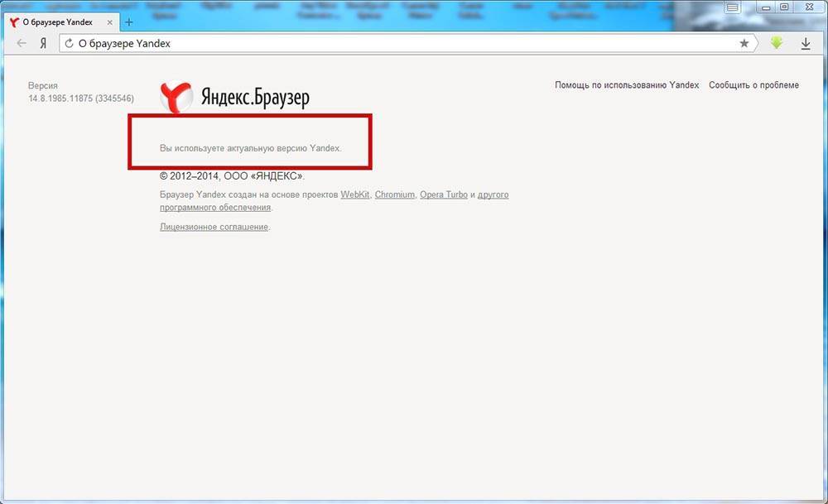Click the 'Версия' label
This screenshot has width=828, height=504.
[x=43, y=85]
